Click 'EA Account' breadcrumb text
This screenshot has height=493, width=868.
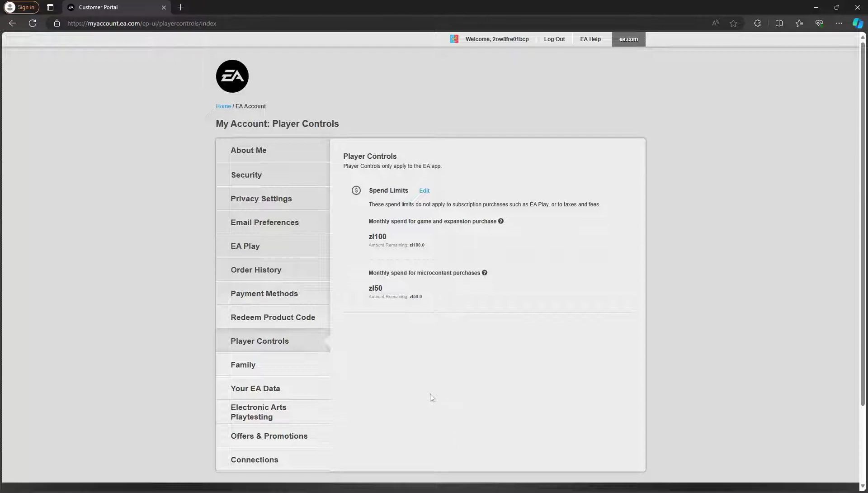pyautogui.click(x=250, y=106)
